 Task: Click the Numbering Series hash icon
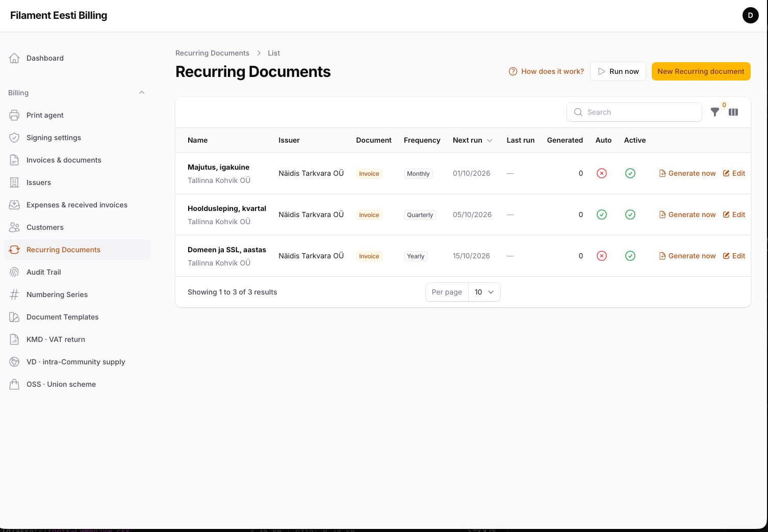point(14,295)
